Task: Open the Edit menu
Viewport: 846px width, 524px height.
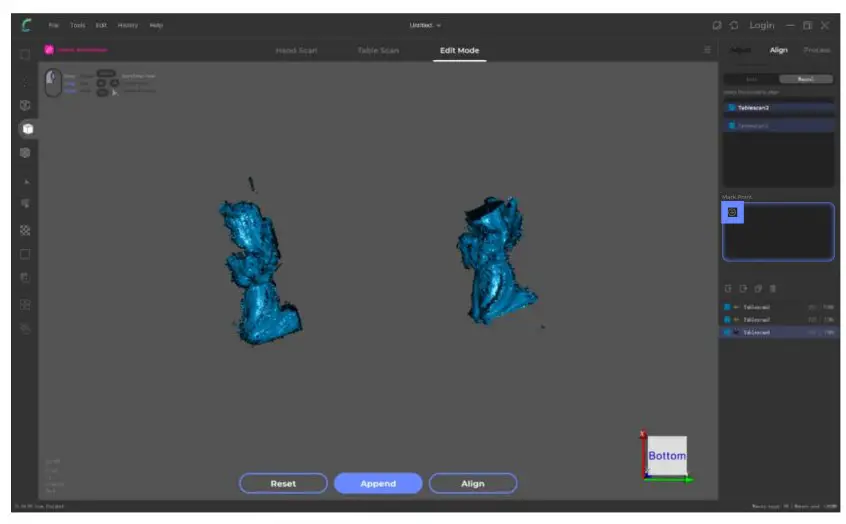Action: coord(101,25)
